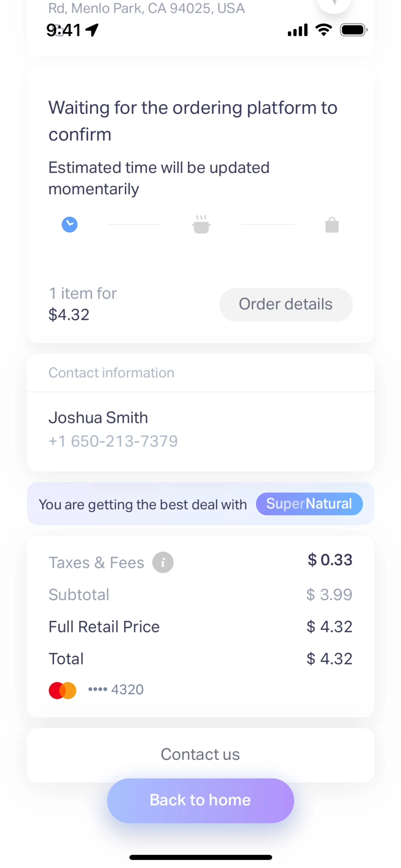Tap the SuperNatural badge
The image size is (401, 868).
click(x=309, y=504)
